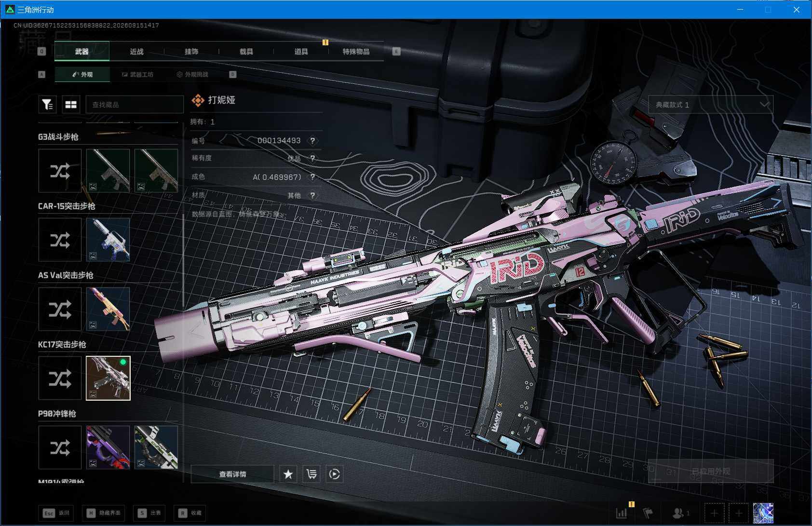Open the 外观挑战 sub-tab

click(x=192, y=74)
